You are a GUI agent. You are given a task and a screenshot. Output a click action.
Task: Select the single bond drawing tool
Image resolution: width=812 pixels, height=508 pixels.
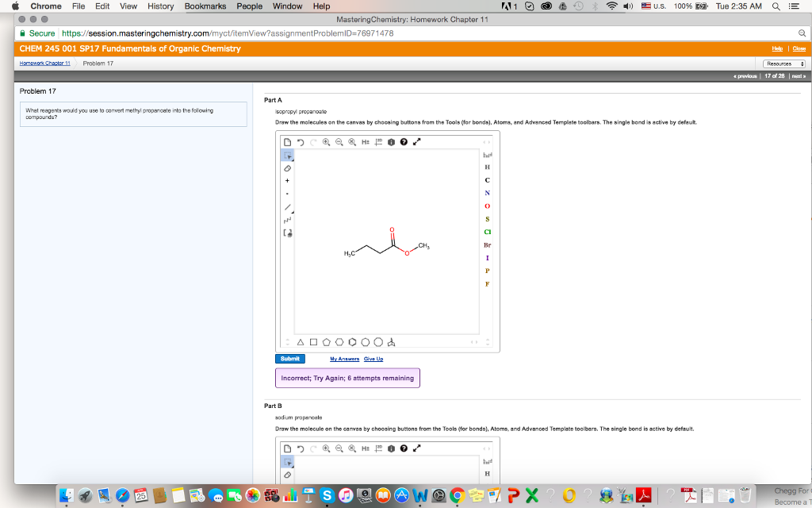288,206
